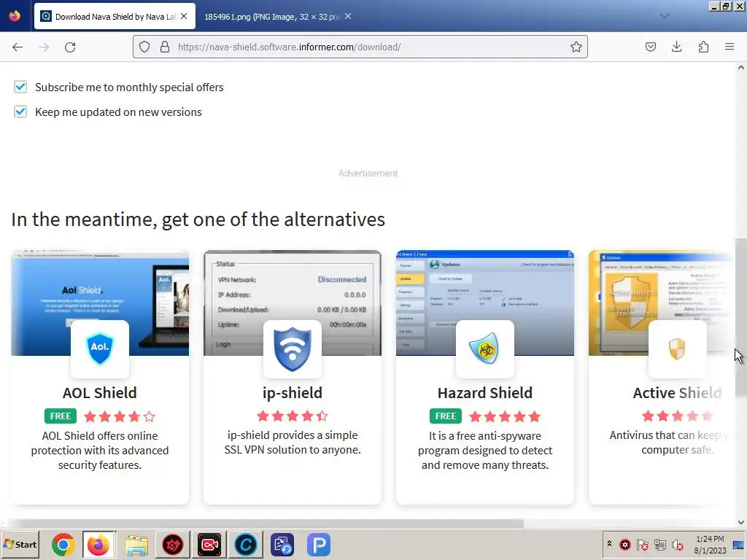747x560 pixels.
Task: Open the extensions puzzle icon
Action: (703, 47)
